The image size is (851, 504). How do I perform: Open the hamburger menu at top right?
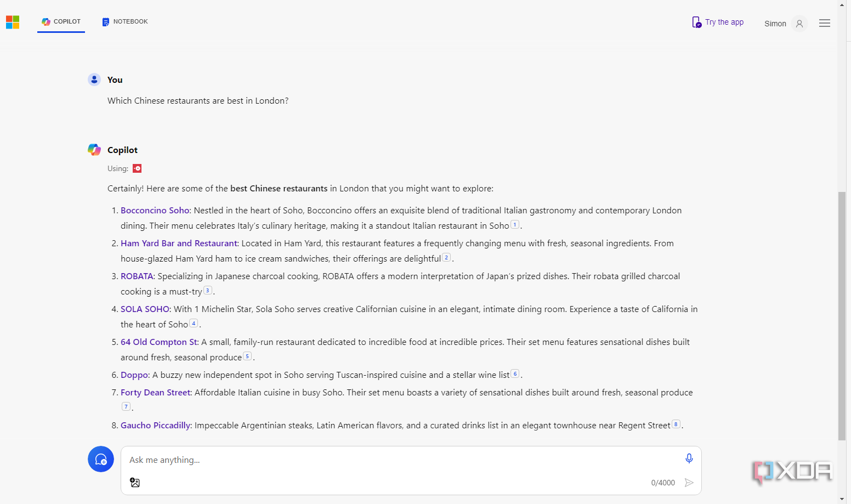coord(825,23)
